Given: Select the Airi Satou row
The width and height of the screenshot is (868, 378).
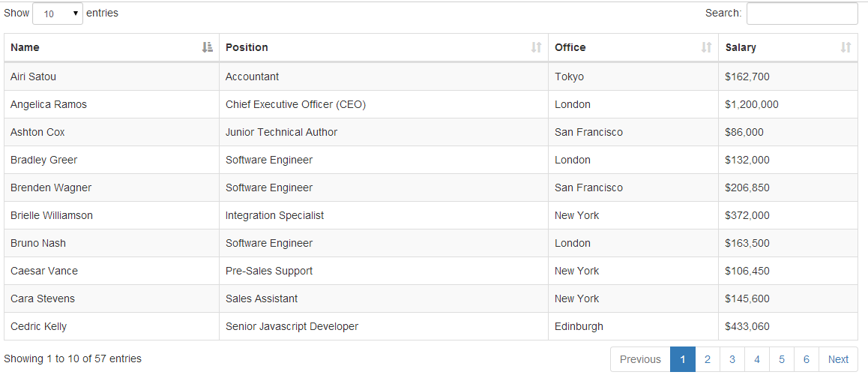Looking at the screenshot, I should [431, 77].
